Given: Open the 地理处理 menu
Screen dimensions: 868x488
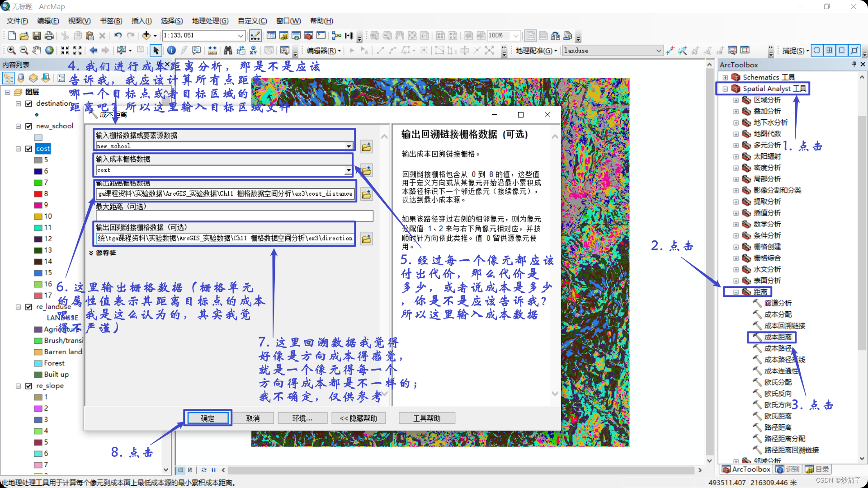Looking at the screenshot, I should pyautogui.click(x=210, y=21).
